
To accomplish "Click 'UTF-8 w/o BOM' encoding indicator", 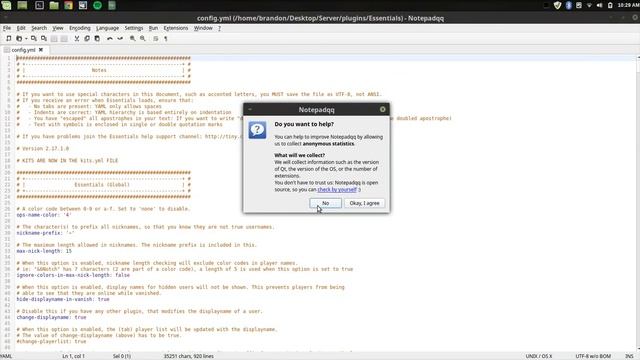I will [x=593, y=356].
